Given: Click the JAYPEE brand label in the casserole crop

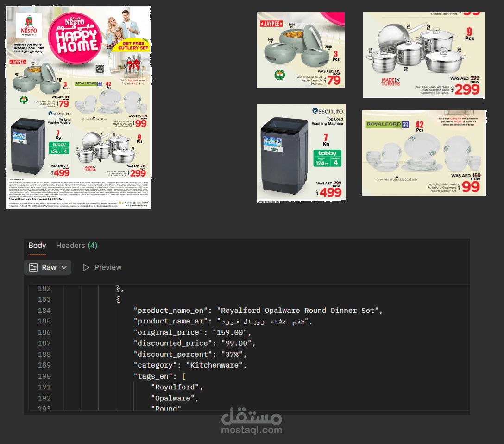Looking at the screenshot, I should 271,24.
